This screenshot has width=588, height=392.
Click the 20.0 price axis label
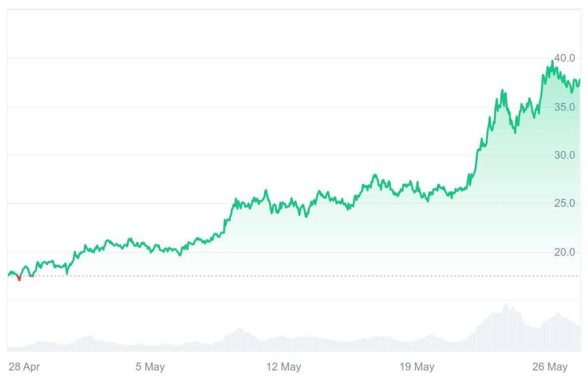pos(565,252)
